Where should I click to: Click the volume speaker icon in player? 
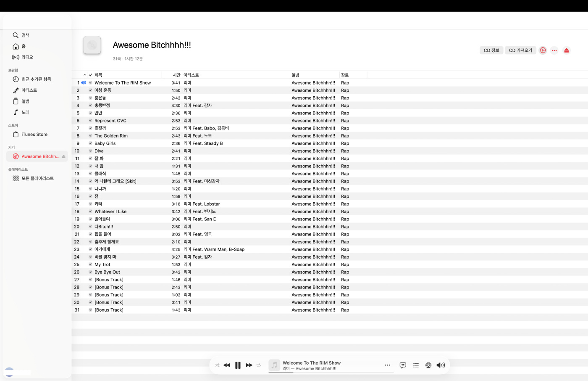tap(440, 365)
